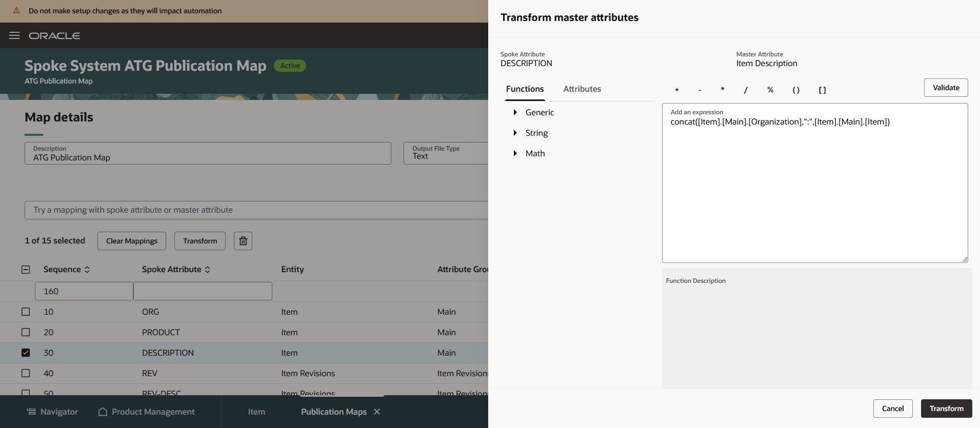Image resolution: width=980 pixels, height=428 pixels.
Task: Expand the Generic functions group
Action: (515, 112)
